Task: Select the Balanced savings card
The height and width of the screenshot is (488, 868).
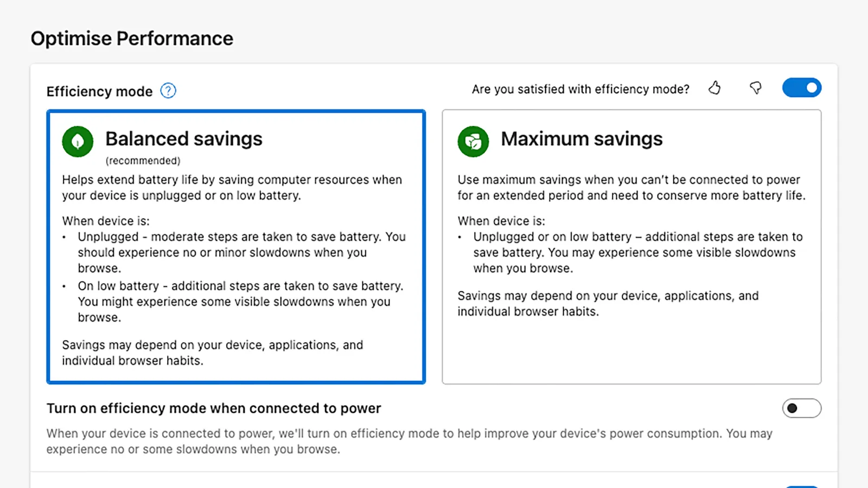Action: [235, 247]
